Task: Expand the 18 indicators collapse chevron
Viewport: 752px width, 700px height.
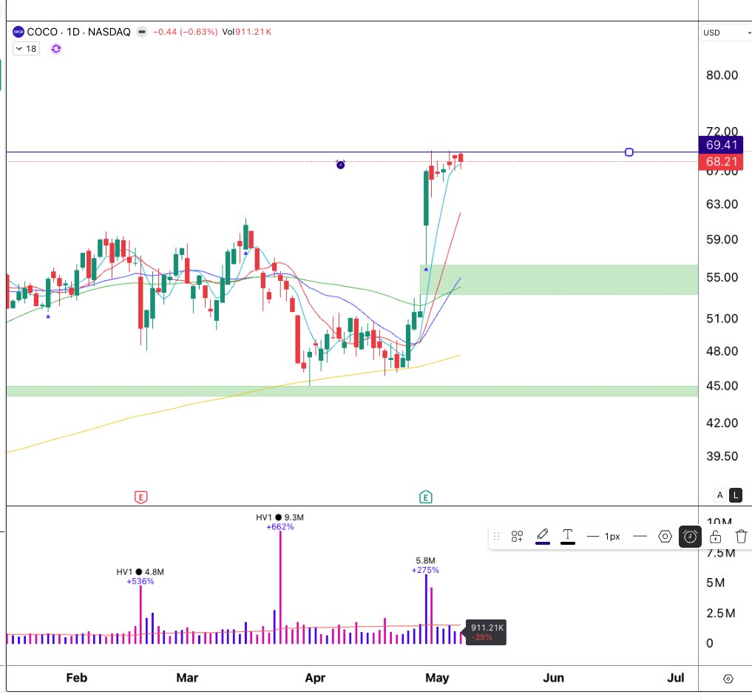Action: (19, 49)
